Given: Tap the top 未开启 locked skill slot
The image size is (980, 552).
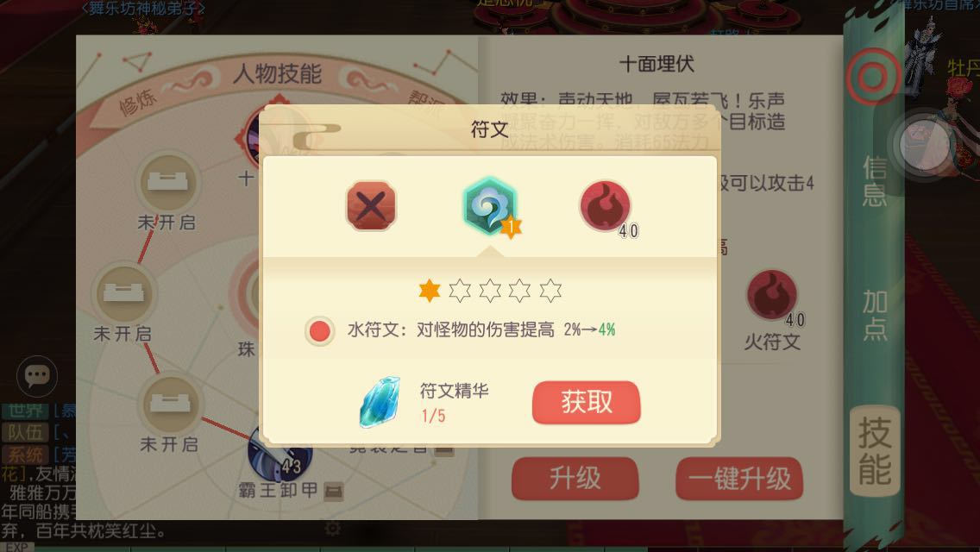Looking at the screenshot, I should click(167, 181).
